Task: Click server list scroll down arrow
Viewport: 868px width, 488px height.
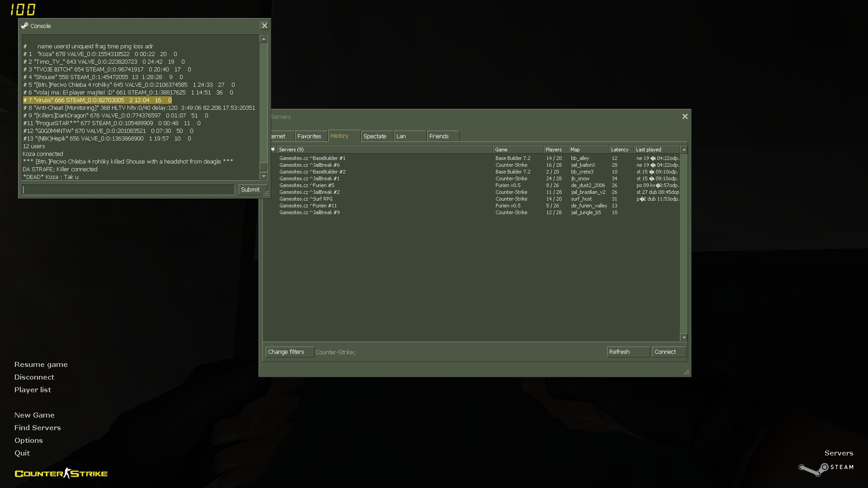Action: [x=684, y=338]
